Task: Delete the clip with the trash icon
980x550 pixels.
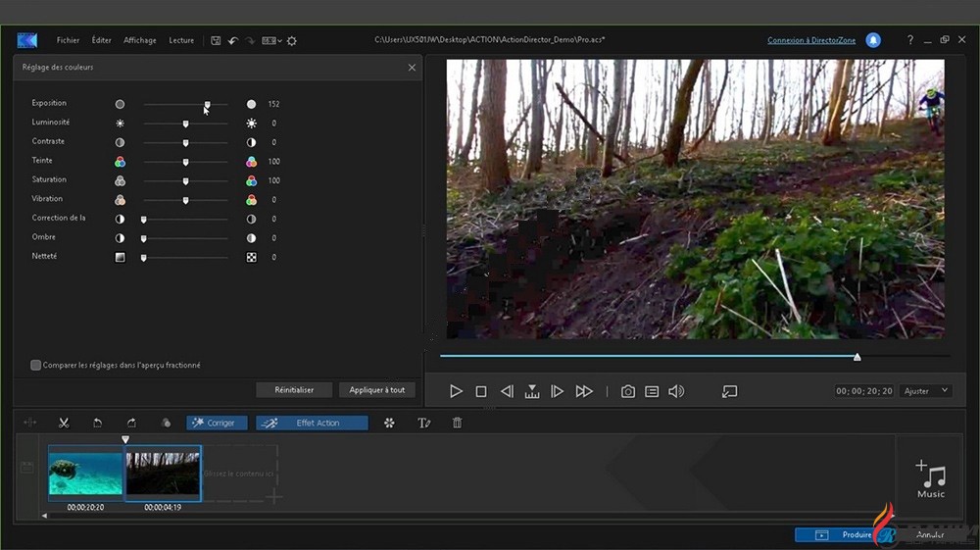Action: pos(457,423)
